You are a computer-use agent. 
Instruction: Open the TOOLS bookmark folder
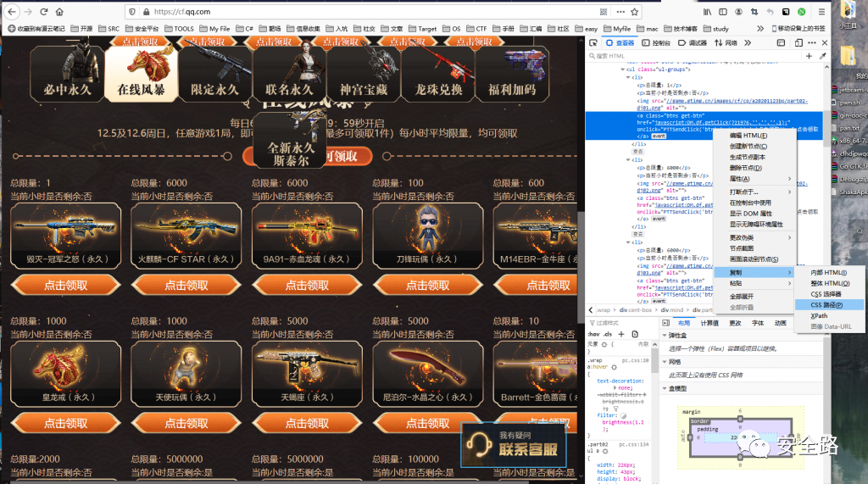[x=178, y=28]
